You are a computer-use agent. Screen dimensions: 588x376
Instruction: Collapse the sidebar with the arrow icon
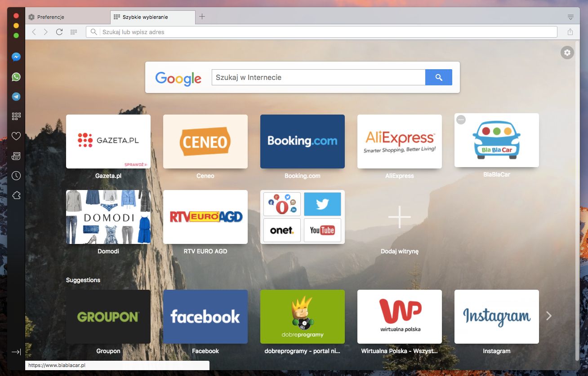(16, 352)
